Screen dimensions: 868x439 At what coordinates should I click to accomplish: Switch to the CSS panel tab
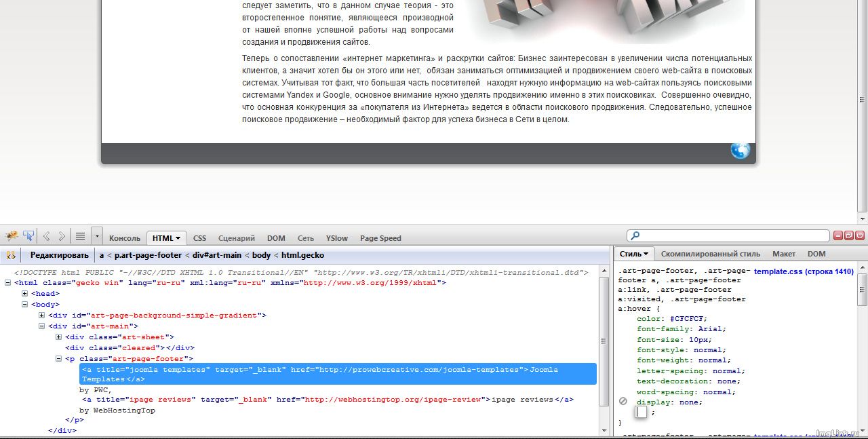coord(199,238)
